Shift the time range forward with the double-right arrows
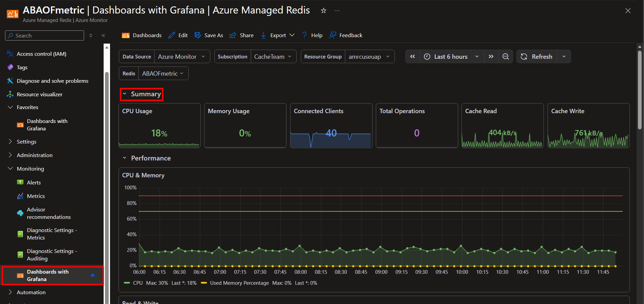Screen dimensions: 644x304 [x=491, y=56]
